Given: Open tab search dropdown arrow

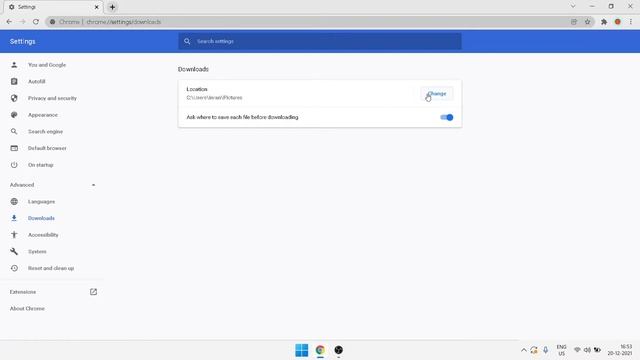Looking at the screenshot, I should pyautogui.click(x=573, y=6).
